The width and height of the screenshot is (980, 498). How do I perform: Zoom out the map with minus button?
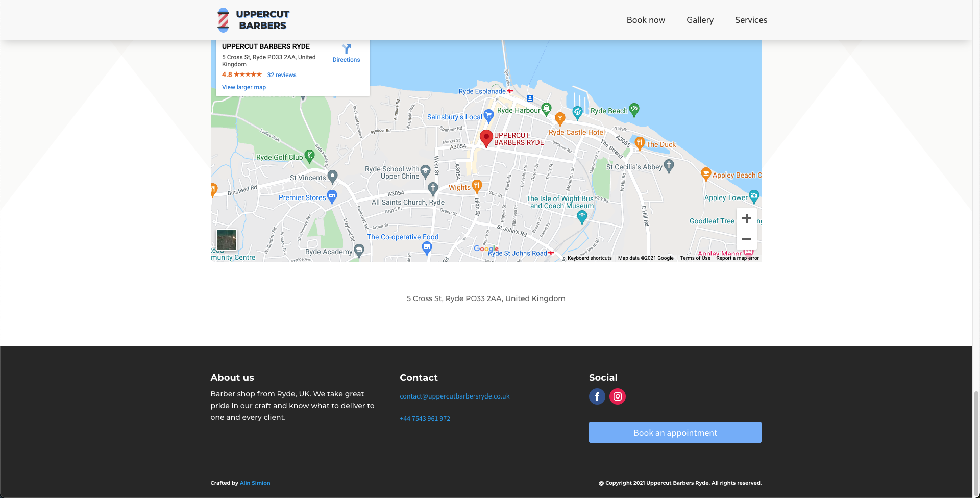point(746,239)
